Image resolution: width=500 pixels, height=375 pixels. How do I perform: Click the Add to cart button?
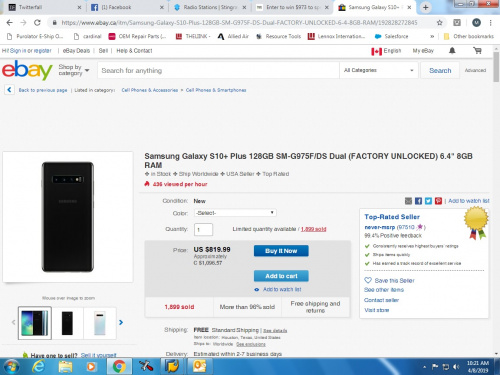pos(281,276)
